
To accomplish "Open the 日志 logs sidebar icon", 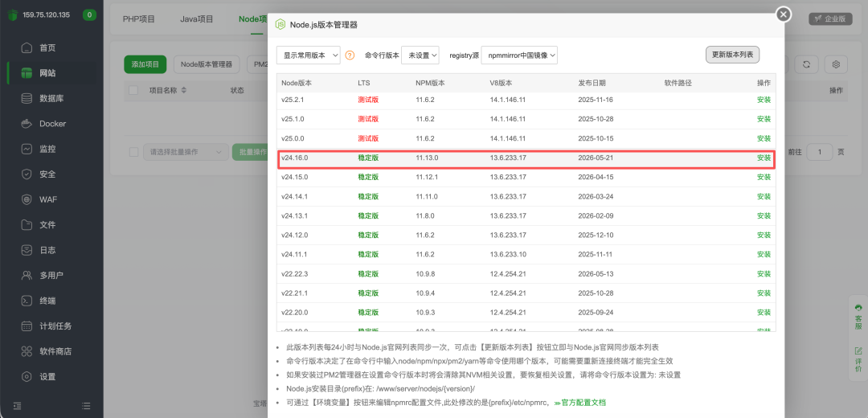I will 27,250.
